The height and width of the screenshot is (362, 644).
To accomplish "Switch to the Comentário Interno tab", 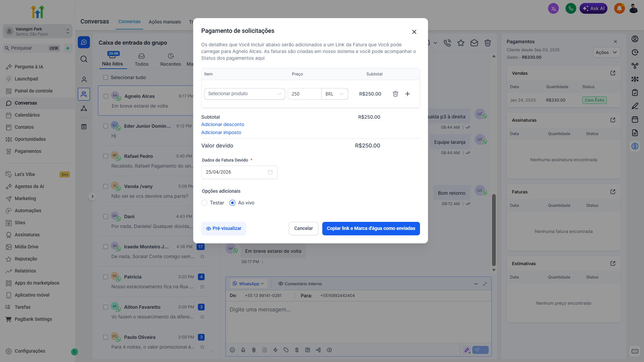I will coord(300,284).
